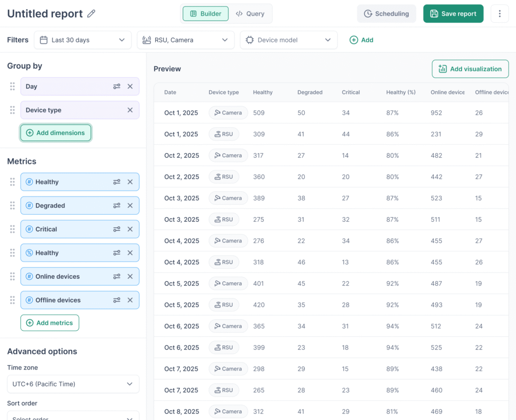Image resolution: width=516 pixels, height=420 pixels.
Task: Switch to the Builder tab
Action: tap(206, 14)
